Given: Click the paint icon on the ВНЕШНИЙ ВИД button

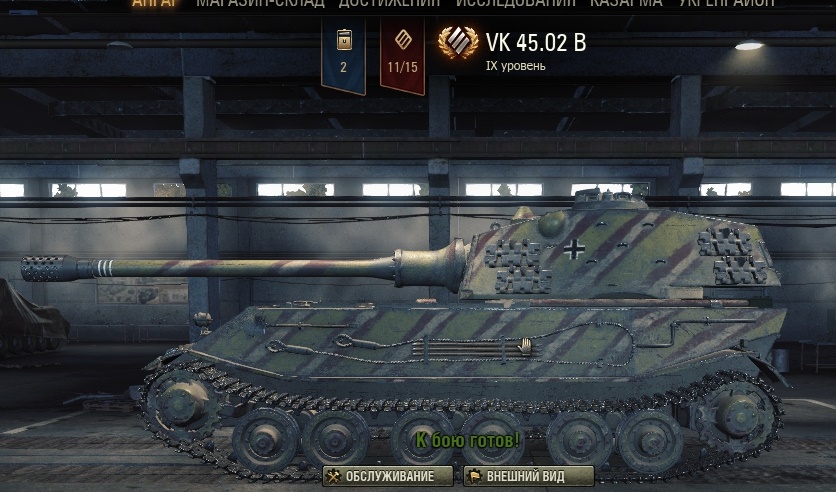Looking at the screenshot, I should (474, 476).
